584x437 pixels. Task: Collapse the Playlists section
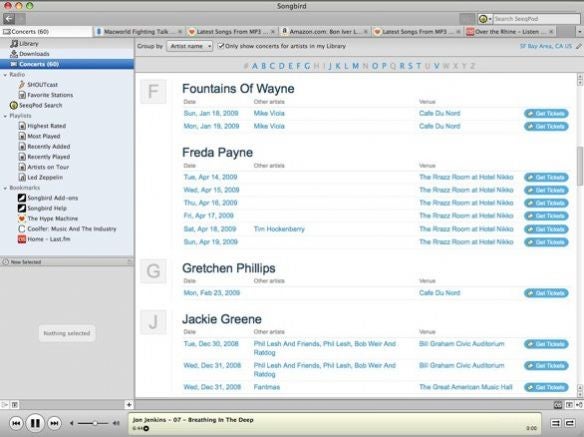pyautogui.click(x=5, y=116)
